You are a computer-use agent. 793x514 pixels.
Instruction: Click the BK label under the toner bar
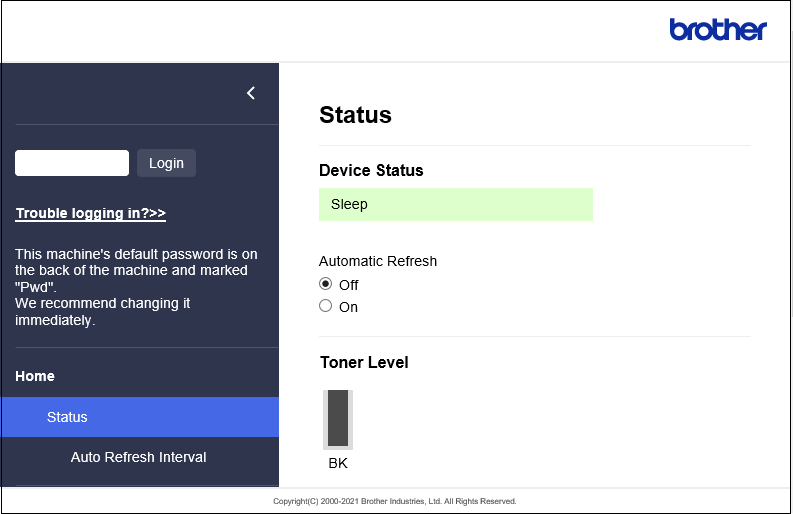338,463
